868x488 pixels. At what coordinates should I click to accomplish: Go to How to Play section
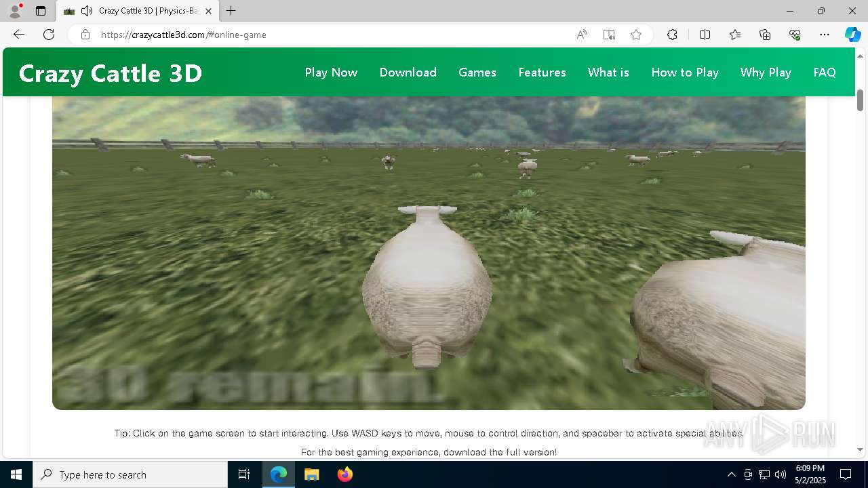pos(685,73)
